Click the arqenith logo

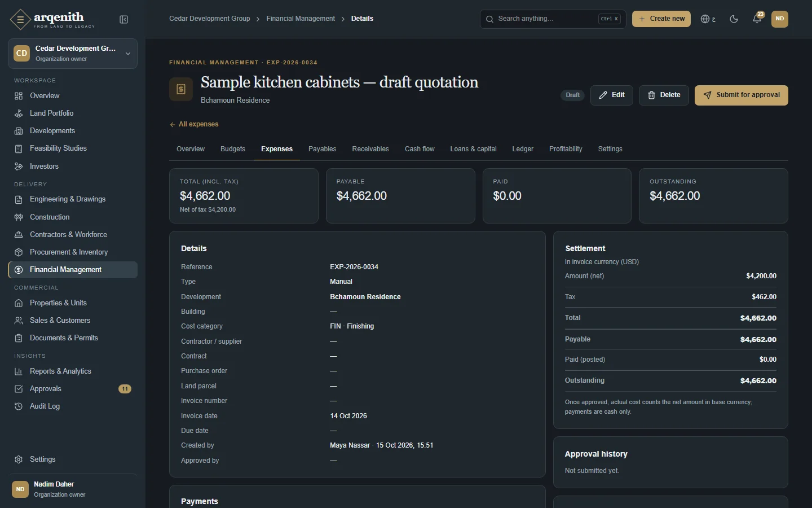(52, 19)
